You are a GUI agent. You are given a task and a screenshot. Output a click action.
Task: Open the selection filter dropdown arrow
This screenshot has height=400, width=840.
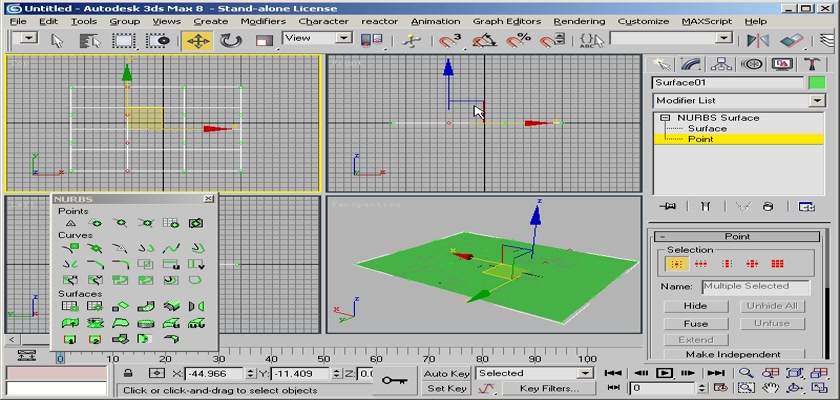(28, 38)
